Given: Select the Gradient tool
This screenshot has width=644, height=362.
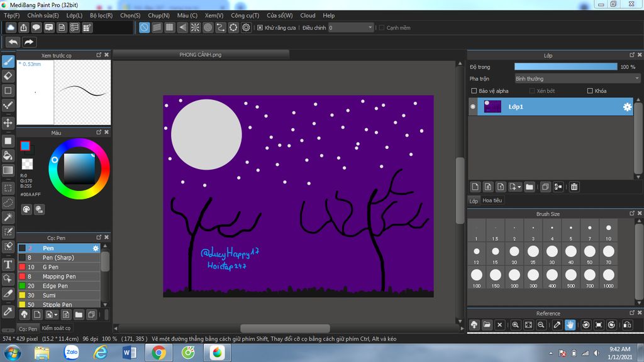Looking at the screenshot, I should pos(8,170).
